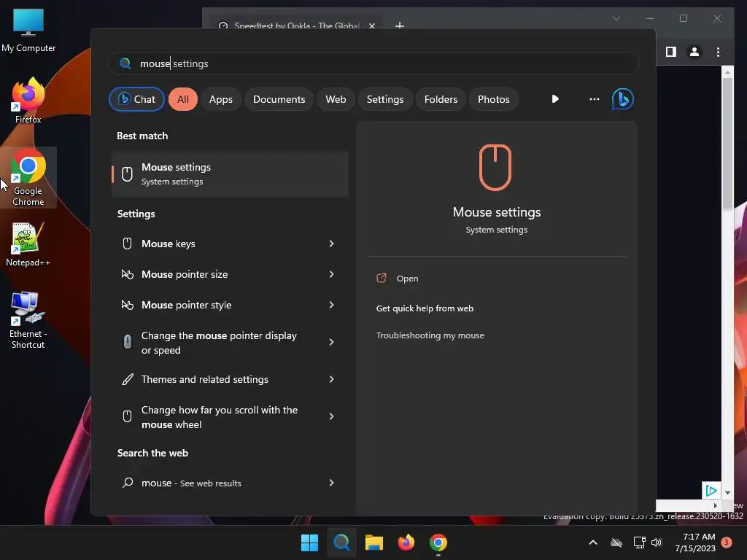The image size is (747, 560).
Task: Click the volume speaker tray icon
Action: [x=657, y=542]
